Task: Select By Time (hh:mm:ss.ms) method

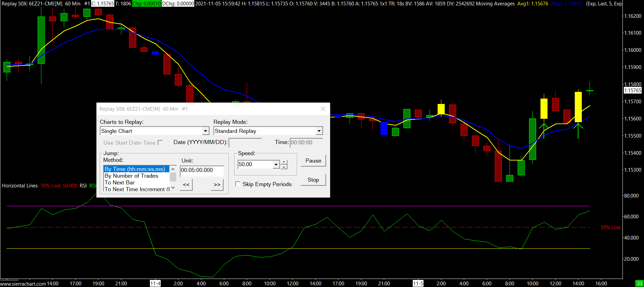Action: 135,169
